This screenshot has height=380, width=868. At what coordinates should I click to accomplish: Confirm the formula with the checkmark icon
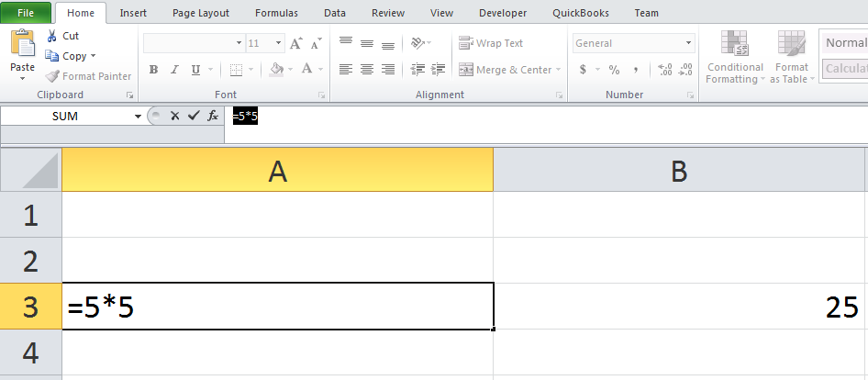coord(194,116)
